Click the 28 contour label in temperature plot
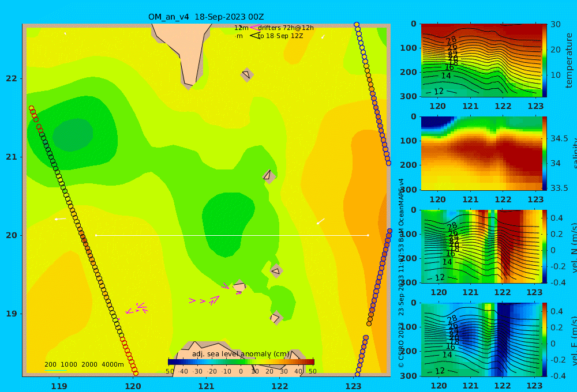 (451, 40)
